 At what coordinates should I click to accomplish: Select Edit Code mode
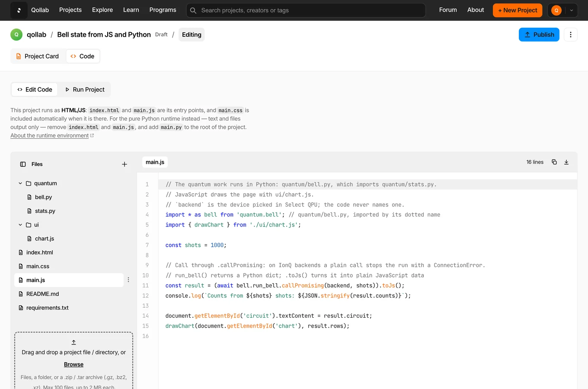tap(35, 89)
